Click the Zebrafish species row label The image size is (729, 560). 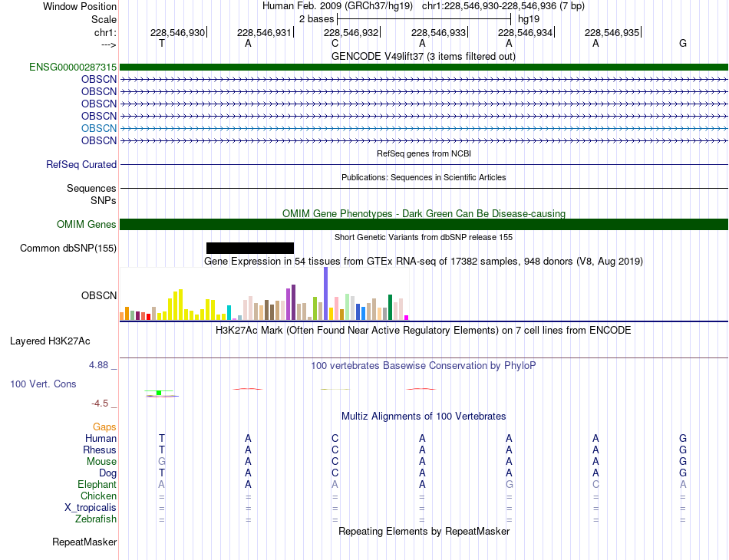[x=96, y=519]
